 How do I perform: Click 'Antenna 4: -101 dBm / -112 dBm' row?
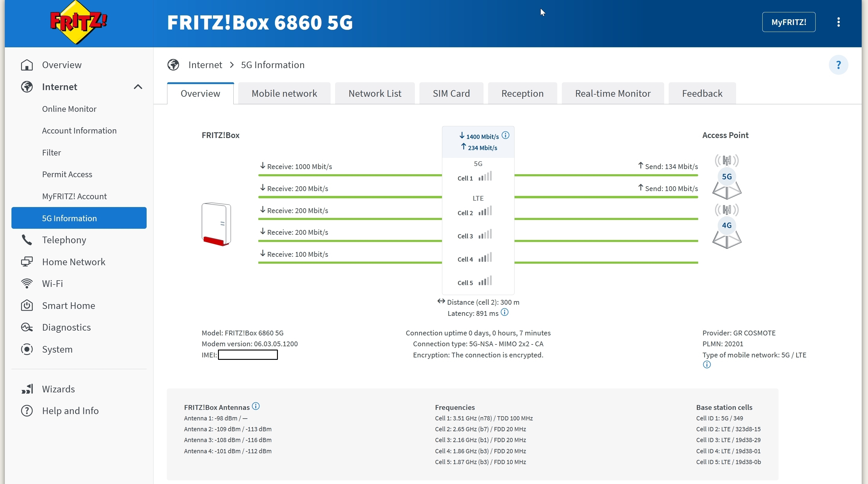tap(227, 451)
